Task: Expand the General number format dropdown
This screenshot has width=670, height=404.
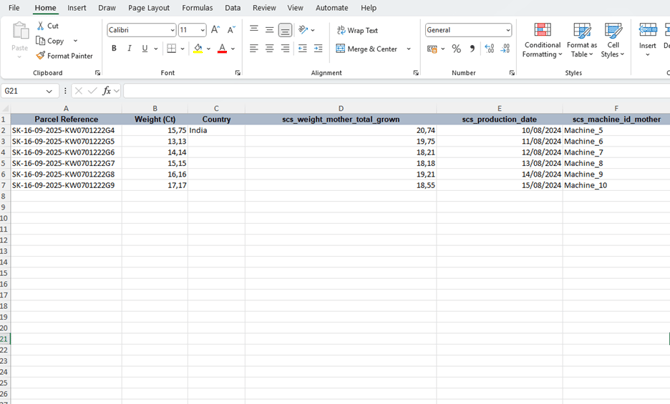Action: 507,31
